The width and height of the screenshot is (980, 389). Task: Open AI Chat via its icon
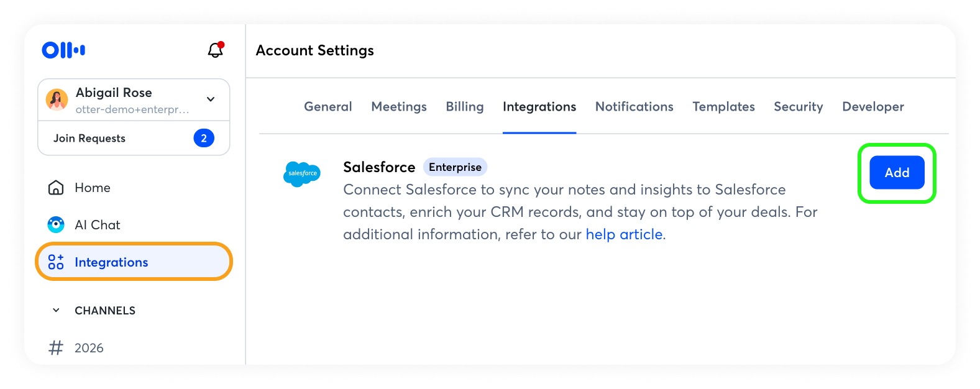coord(56,225)
